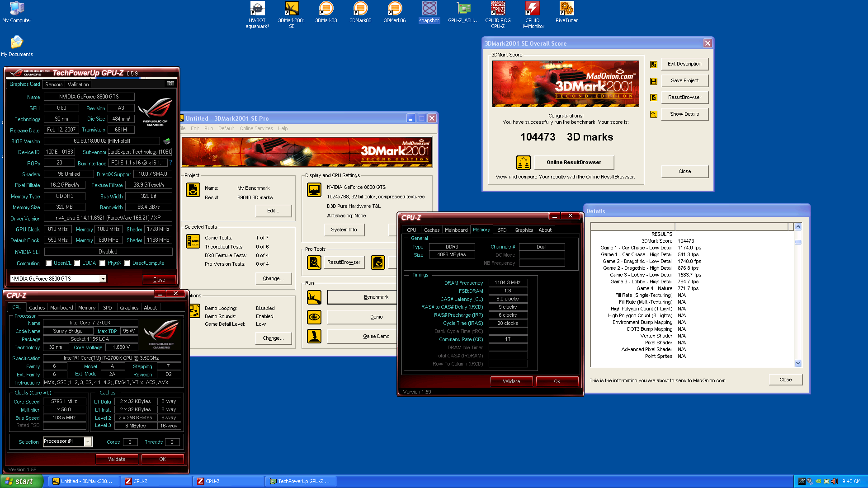Click the Save Project floppy icon

654,81
